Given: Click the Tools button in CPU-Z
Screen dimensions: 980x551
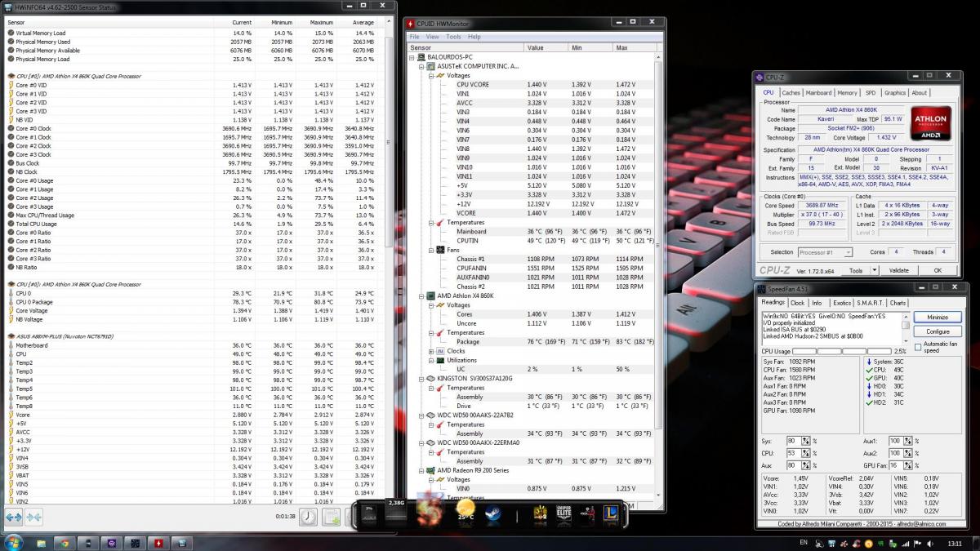Looking at the screenshot, I should [x=855, y=270].
